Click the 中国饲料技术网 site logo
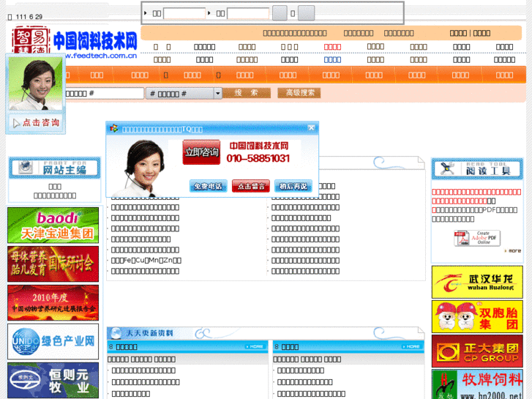532x399 pixels. [95, 41]
